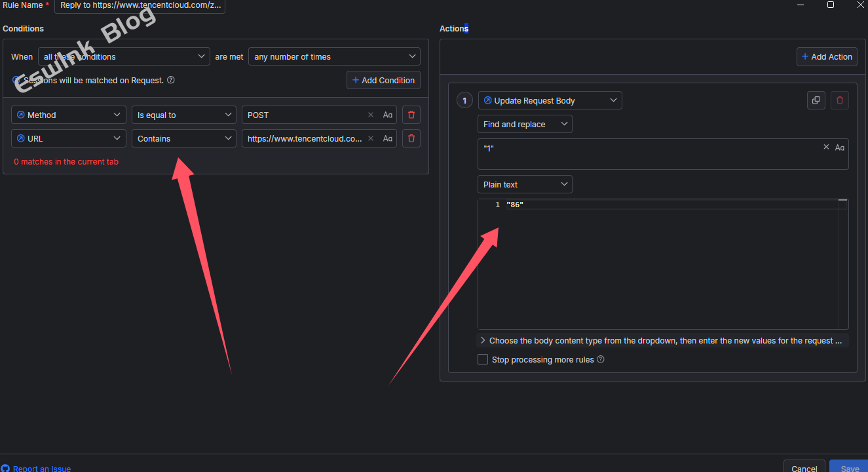Open the 'all these conditions' dropdown

pos(124,57)
